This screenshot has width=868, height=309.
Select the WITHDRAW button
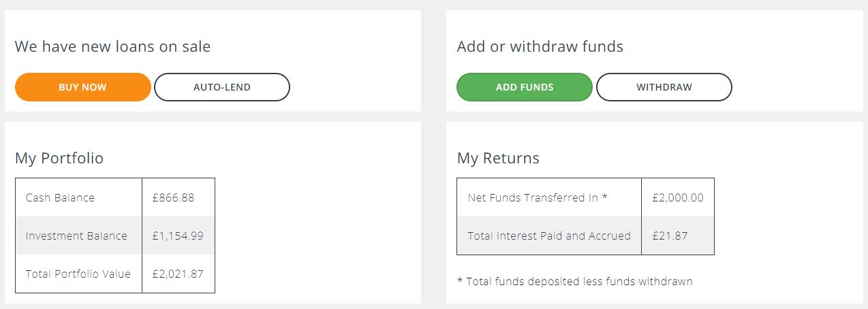[x=664, y=87]
